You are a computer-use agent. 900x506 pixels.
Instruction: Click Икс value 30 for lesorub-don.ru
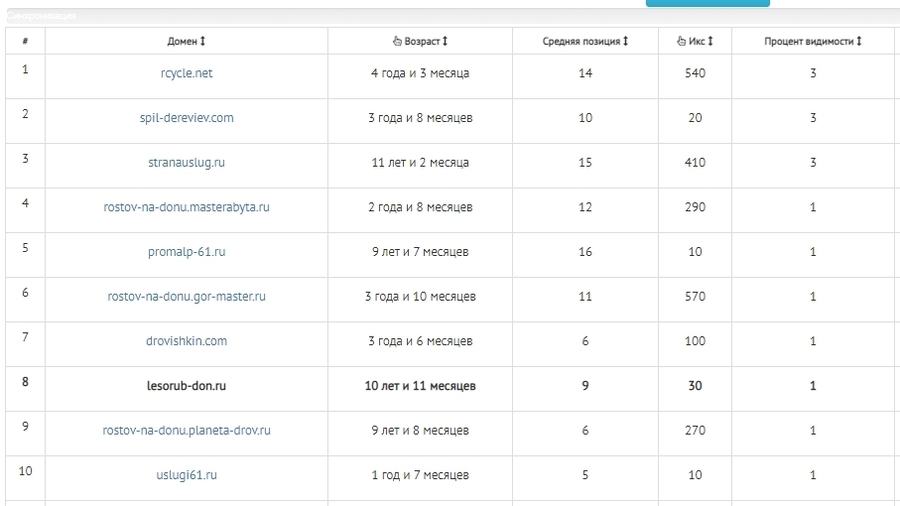coord(695,386)
